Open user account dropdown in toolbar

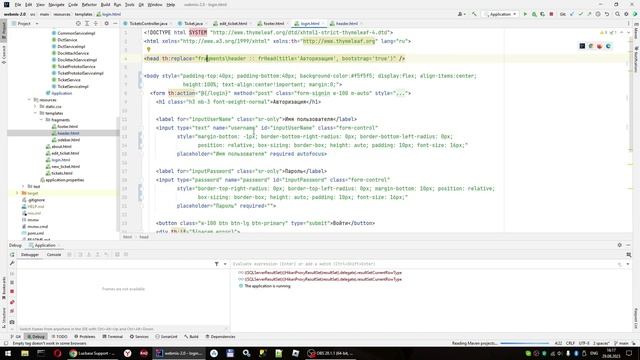pos(461,14)
